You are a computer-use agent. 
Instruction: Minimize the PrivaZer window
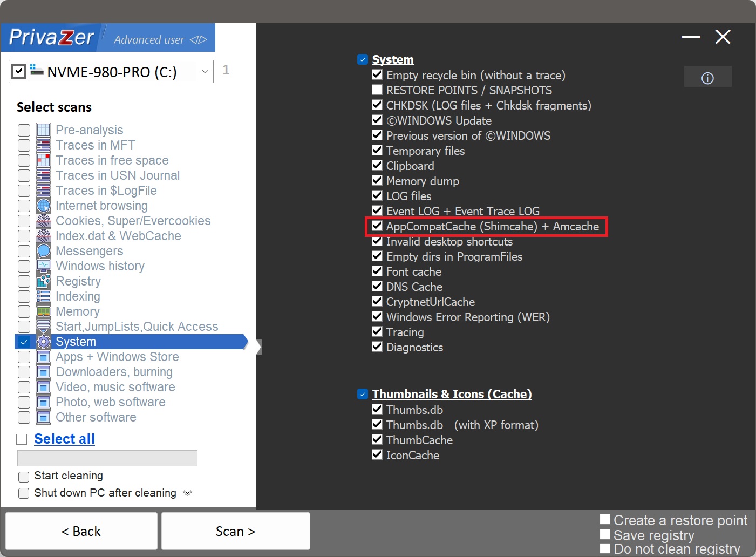coord(691,37)
